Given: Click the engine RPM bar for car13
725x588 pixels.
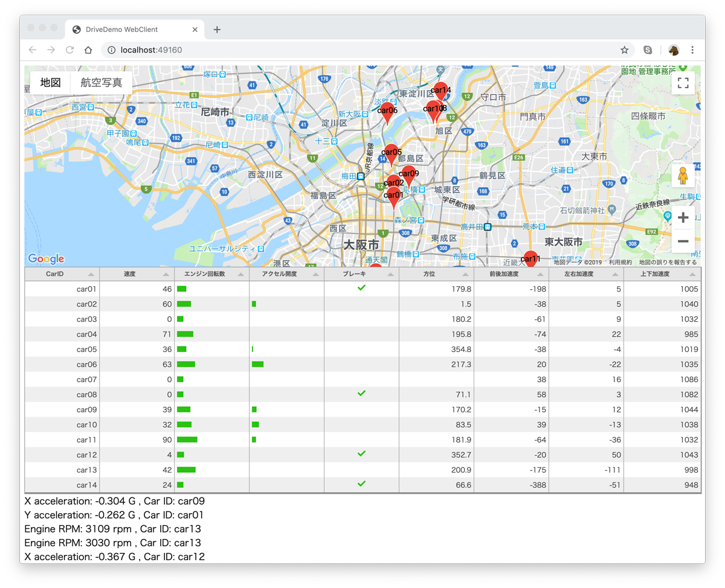Looking at the screenshot, I should [x=186, y=470].
